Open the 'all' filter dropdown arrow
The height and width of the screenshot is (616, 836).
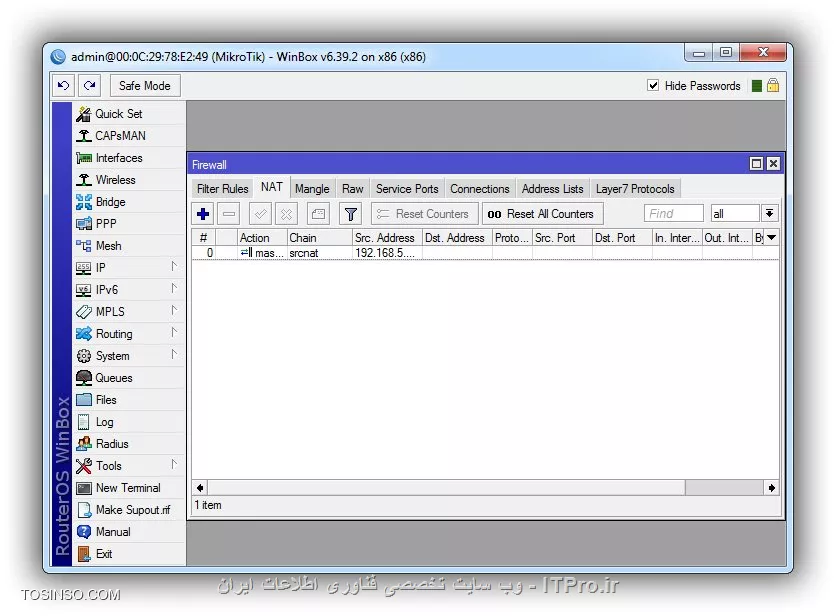click(x=769, y=214)
